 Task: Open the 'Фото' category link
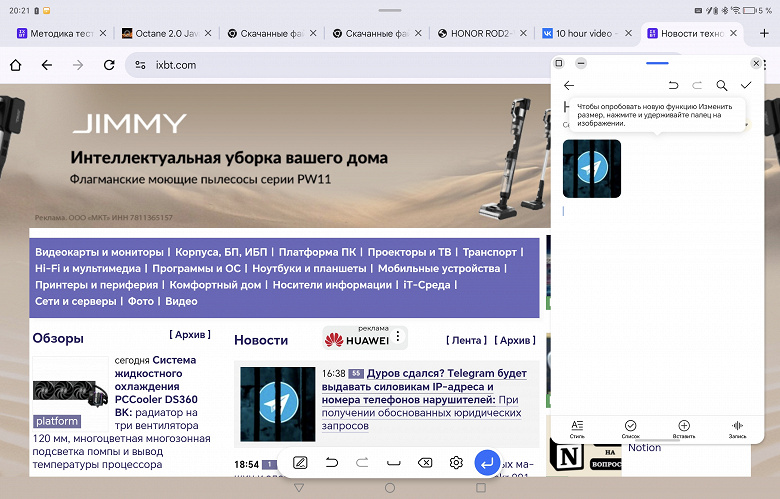(141, 301)
